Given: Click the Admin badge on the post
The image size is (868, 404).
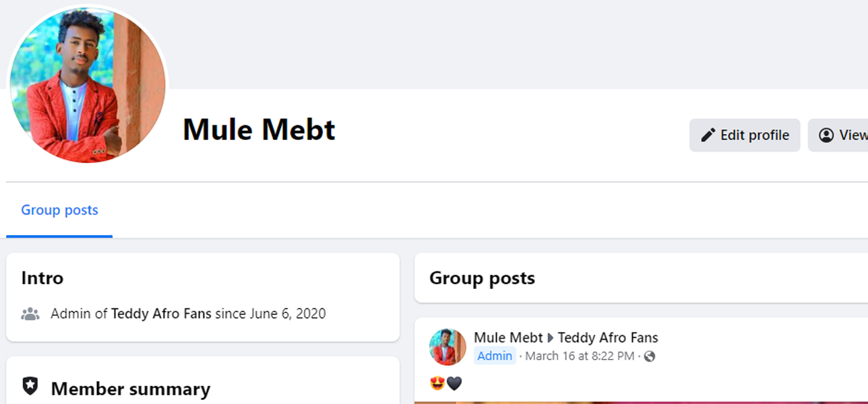Looking at the screenshot, I should tap(495, 356).
